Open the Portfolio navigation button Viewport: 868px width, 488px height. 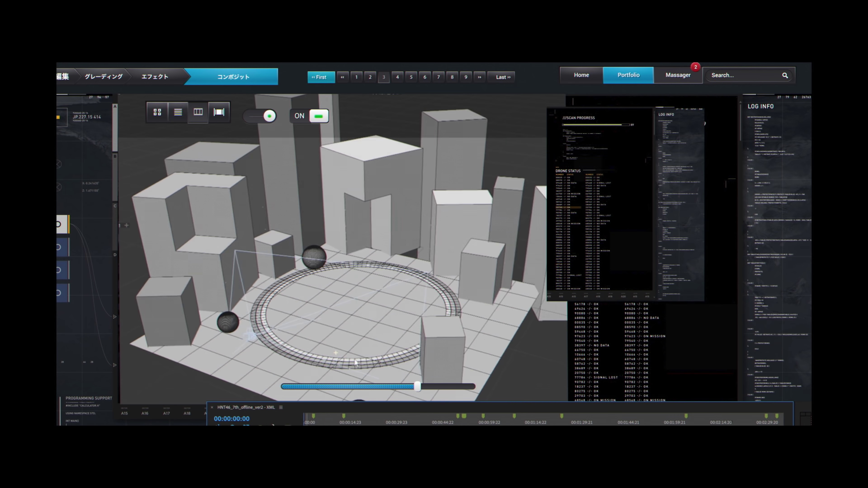click(x=628, y=75)
